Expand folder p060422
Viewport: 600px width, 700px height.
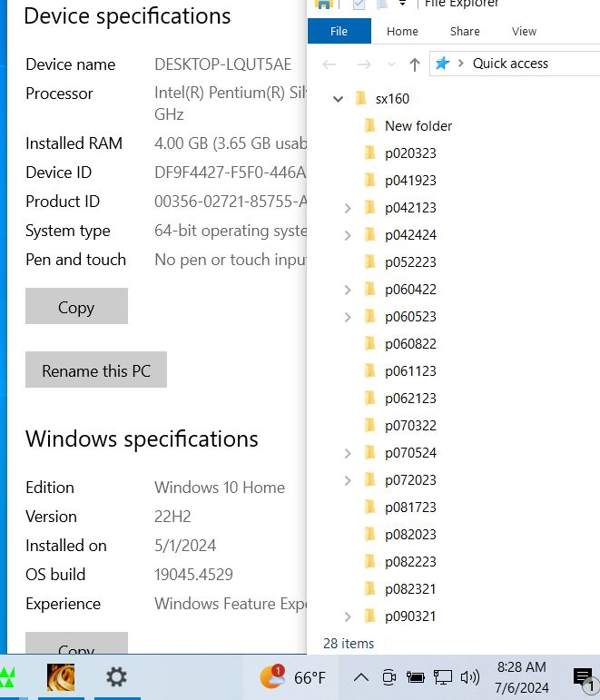[x=348, y=290]
